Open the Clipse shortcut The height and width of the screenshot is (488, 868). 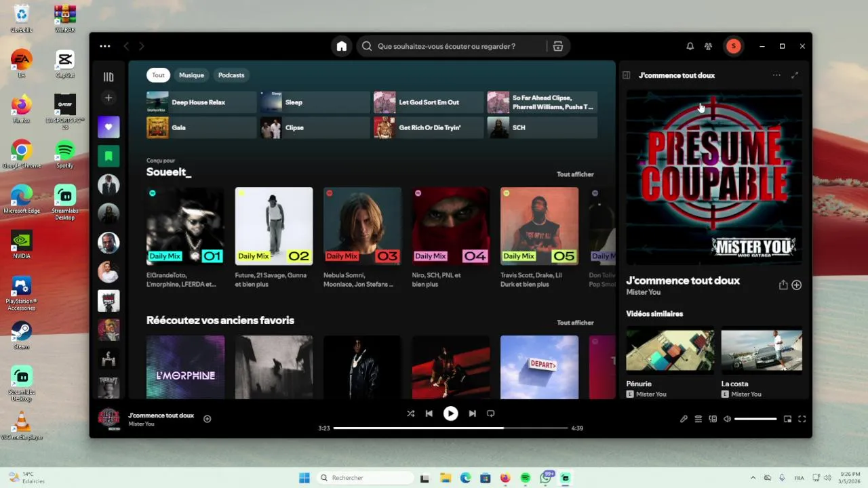[x=315, y=127]
